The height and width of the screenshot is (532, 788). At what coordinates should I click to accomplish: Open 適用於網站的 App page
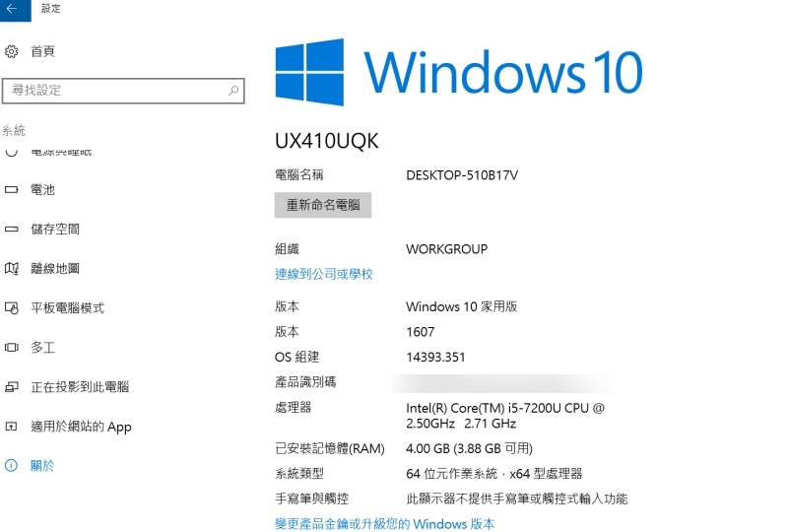click(x=81, y=427)
